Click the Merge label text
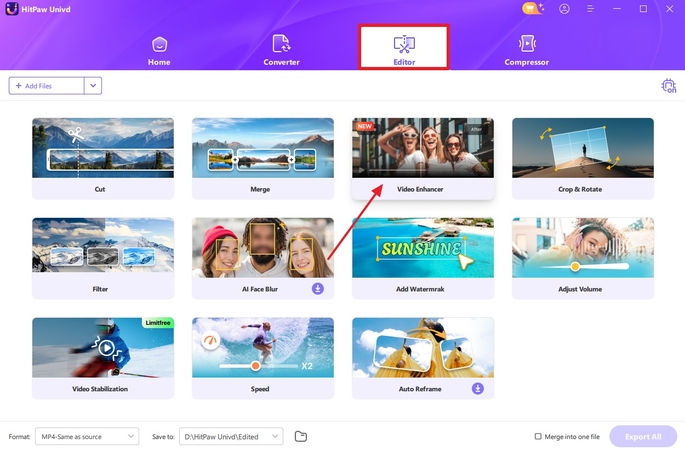The width and height of the screenshot is (685, 450). pos(260,189)
